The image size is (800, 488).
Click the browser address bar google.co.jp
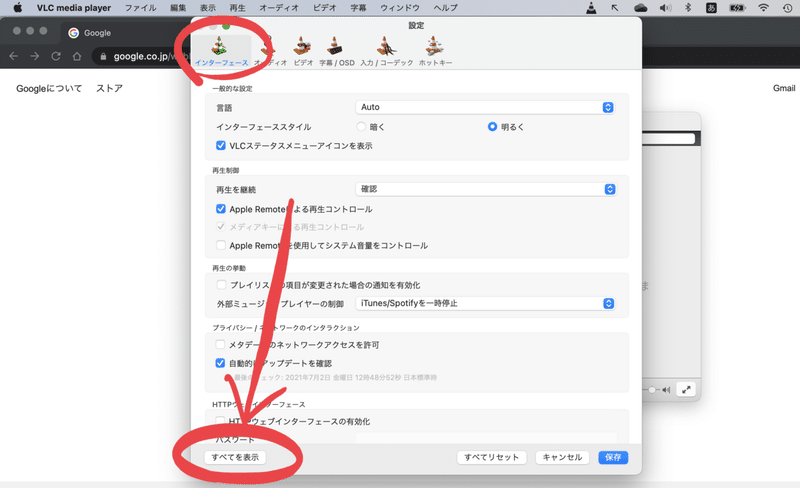click(x=140, y=56)
